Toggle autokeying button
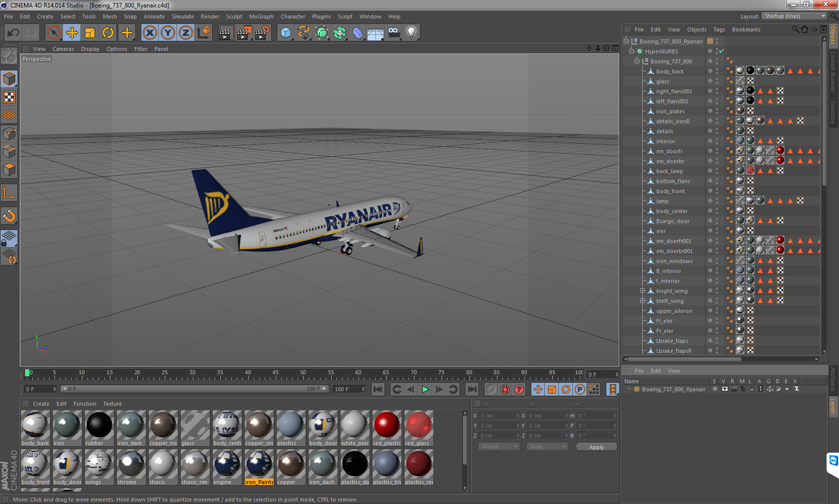The image size is (839, 504). [505, 389]
